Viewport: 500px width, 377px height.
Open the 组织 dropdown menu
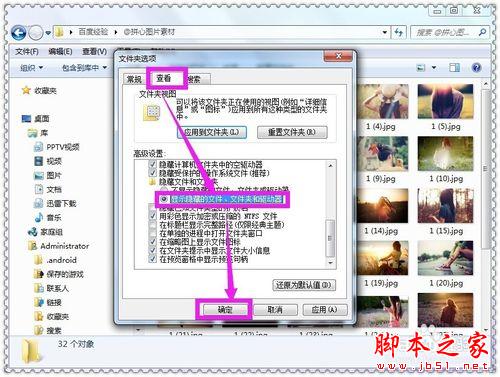(32, 68)
